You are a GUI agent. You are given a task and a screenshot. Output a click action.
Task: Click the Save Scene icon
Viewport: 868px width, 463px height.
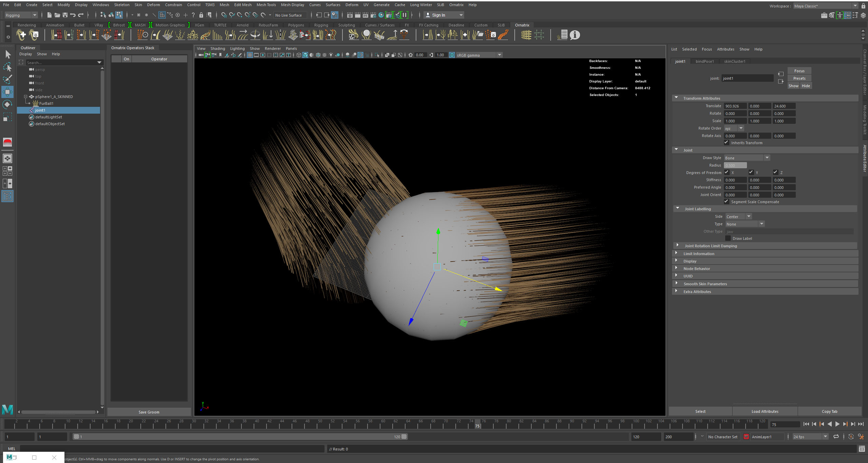pos(65,15)
